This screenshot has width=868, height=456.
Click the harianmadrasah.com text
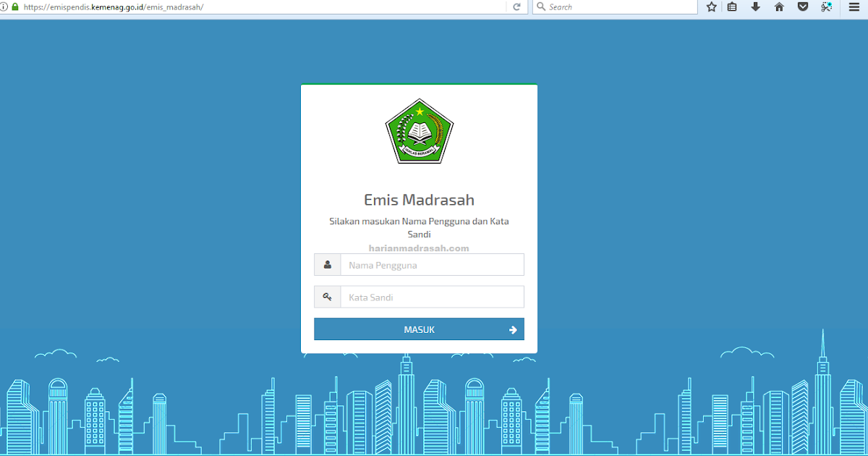[x=419, y=248]
